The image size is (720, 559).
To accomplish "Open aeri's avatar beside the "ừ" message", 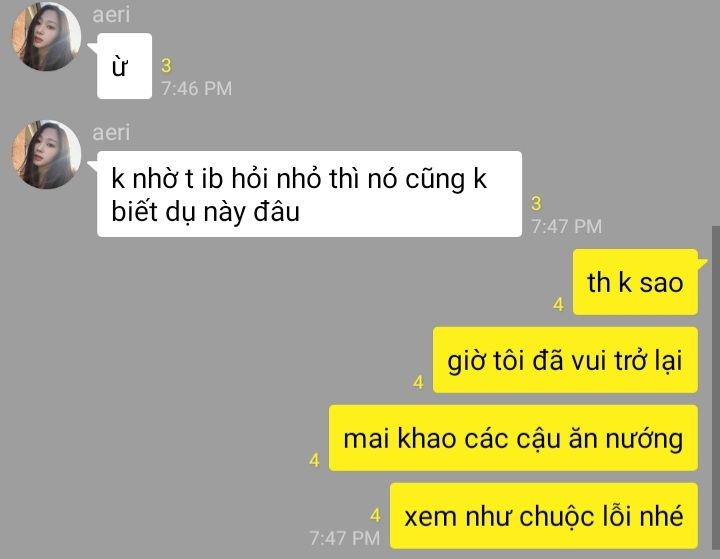I will (46, 37).
